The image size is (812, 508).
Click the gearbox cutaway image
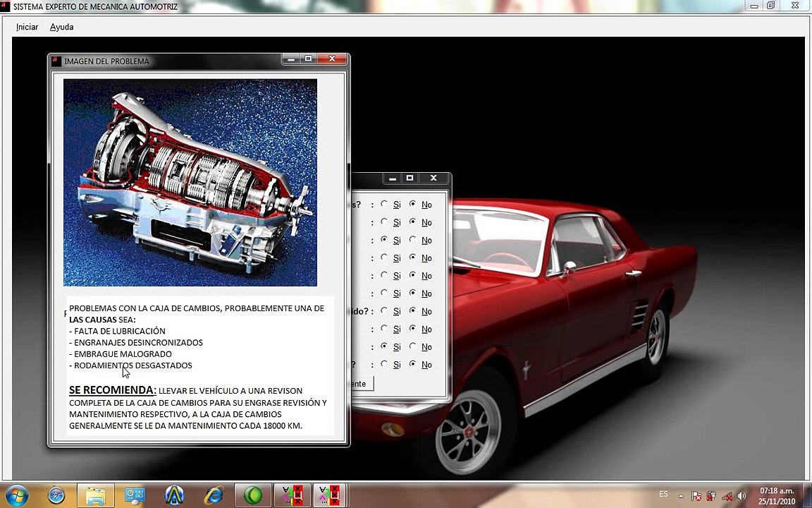pos(190,183)
